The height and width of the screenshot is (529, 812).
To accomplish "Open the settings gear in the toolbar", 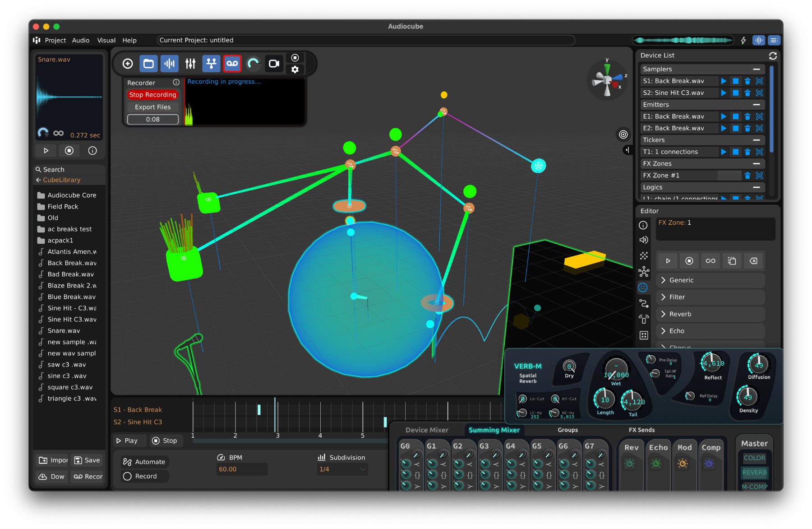I will 295,70.
